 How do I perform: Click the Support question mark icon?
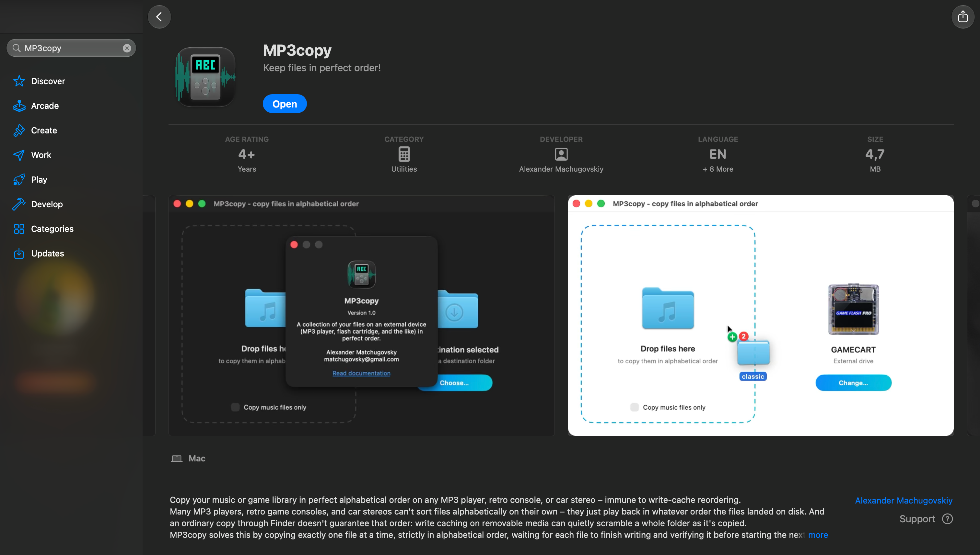[x=947, y=519]
